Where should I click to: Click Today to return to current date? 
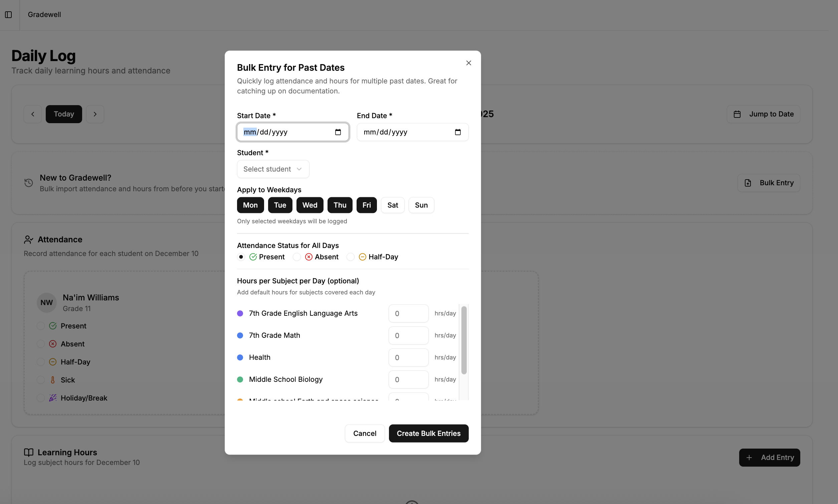click(63, 114)
